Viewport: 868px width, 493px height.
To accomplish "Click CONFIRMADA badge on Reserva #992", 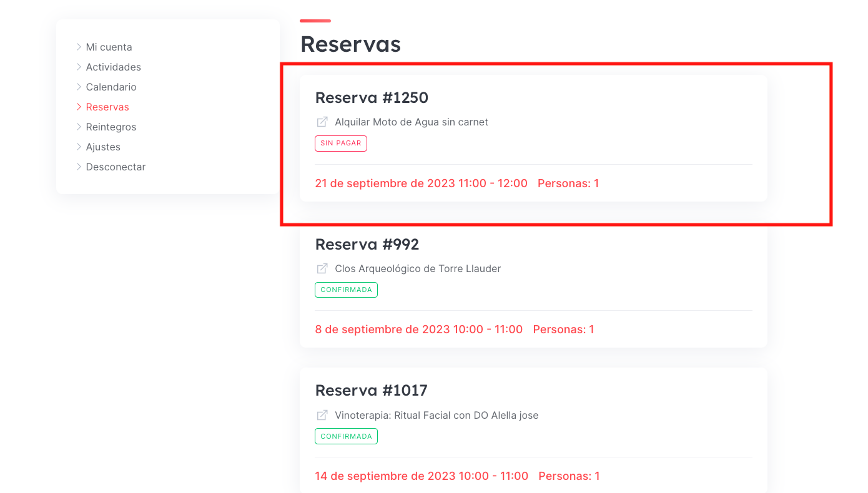I will pyautogui.click(x=346, y=290).
